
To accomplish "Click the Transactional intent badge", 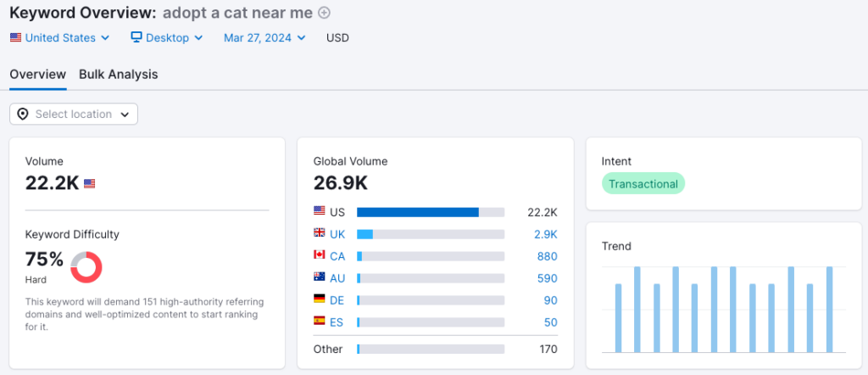I will pyautogui.click(x=643, y=184).
